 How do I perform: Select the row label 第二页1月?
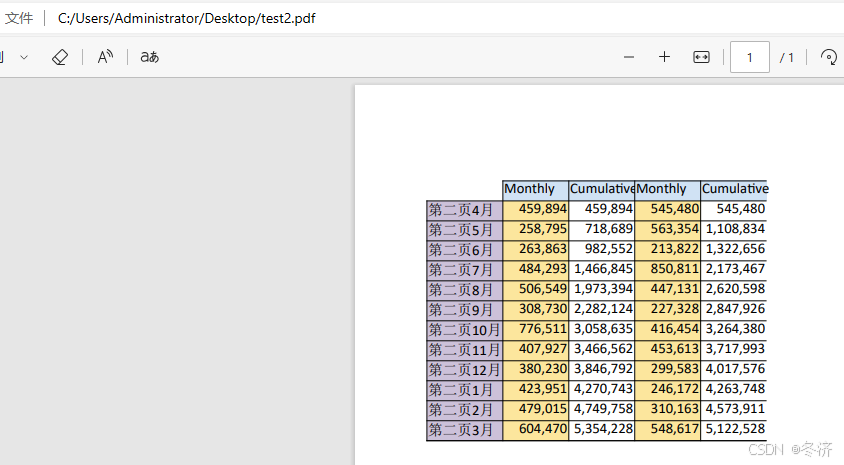[x=461, y=390]
